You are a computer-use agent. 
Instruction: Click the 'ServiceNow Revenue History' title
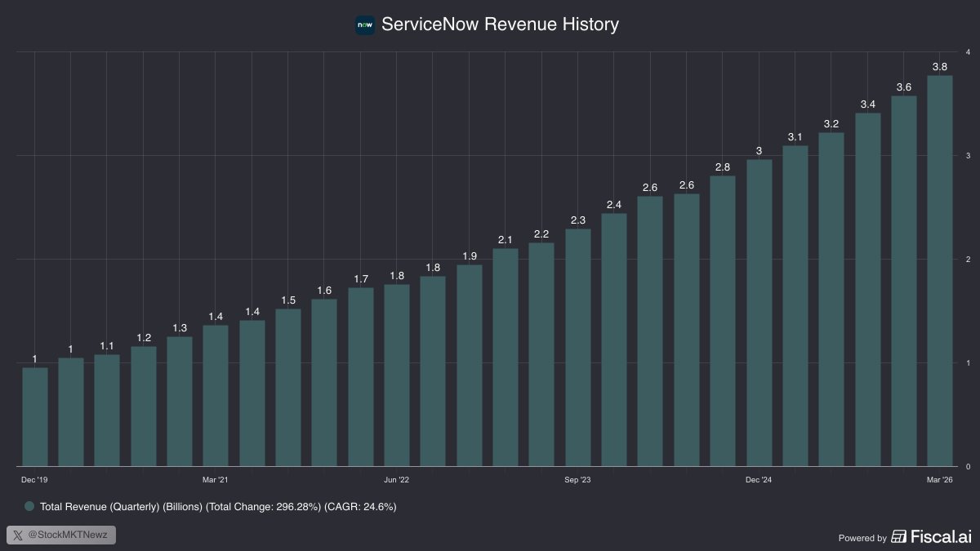click(x=500, y=24)
